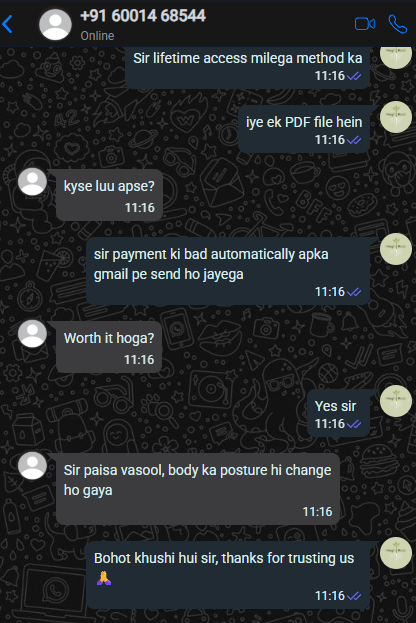Screen dimensions: 416x623
Task: Click sender avatar beside 'Yes sir' message
Action: click(396, 401)
